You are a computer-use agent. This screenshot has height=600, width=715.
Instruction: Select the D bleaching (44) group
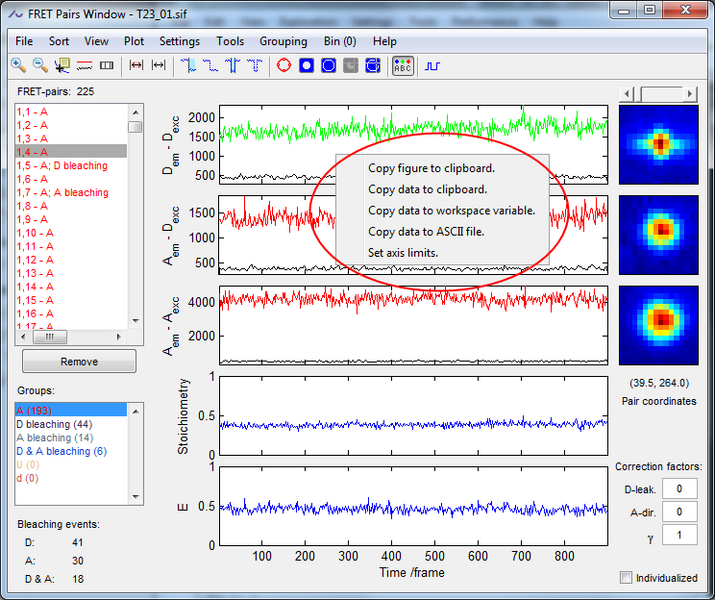coord(55,424)
